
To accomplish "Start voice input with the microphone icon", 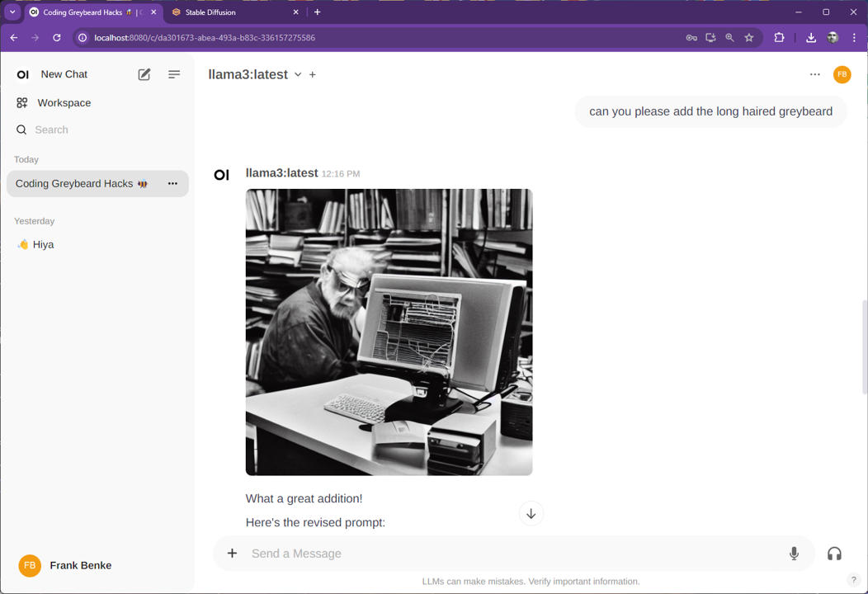I will (794, 554).
